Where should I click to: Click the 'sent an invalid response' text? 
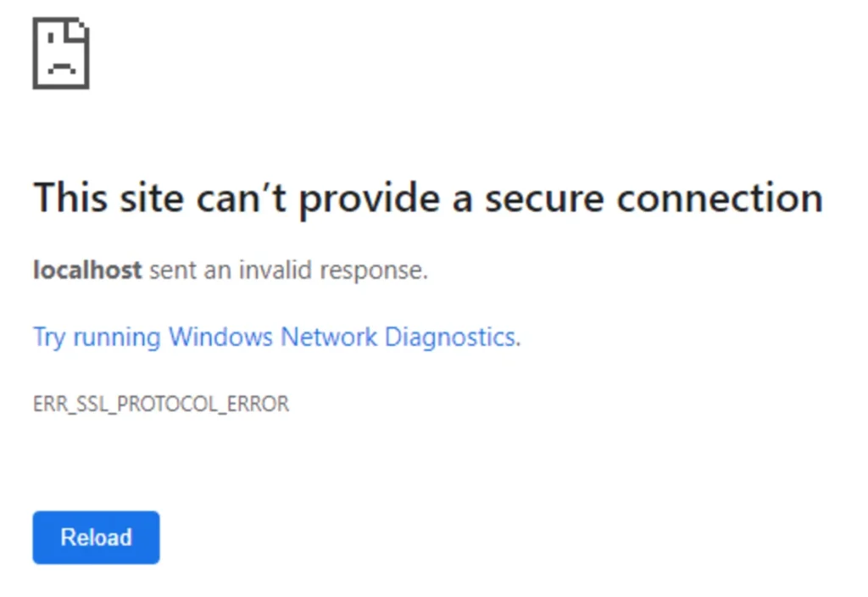click(x=288, y=271)
